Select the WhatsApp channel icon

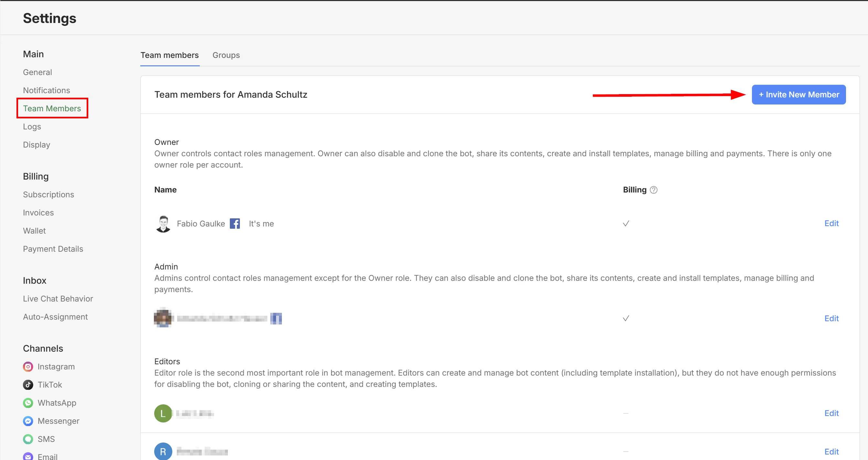(28, 403)
